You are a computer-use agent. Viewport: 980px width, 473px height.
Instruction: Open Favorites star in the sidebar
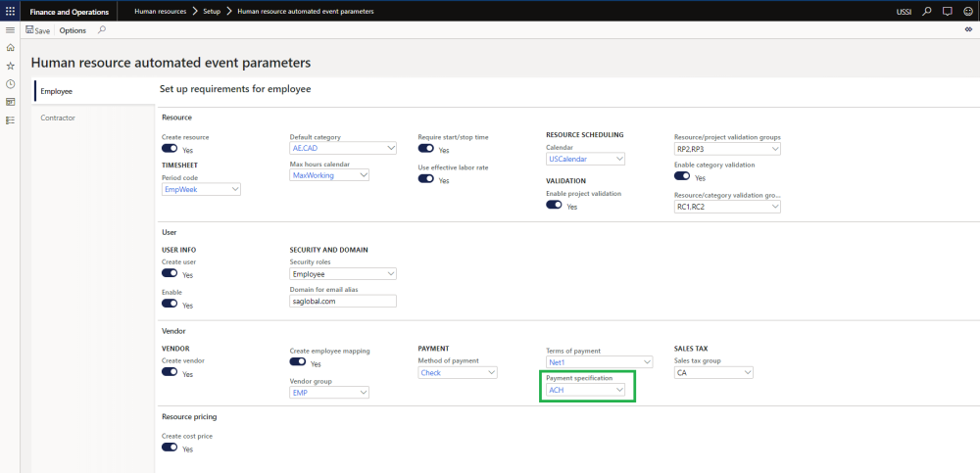click(10, 66)
